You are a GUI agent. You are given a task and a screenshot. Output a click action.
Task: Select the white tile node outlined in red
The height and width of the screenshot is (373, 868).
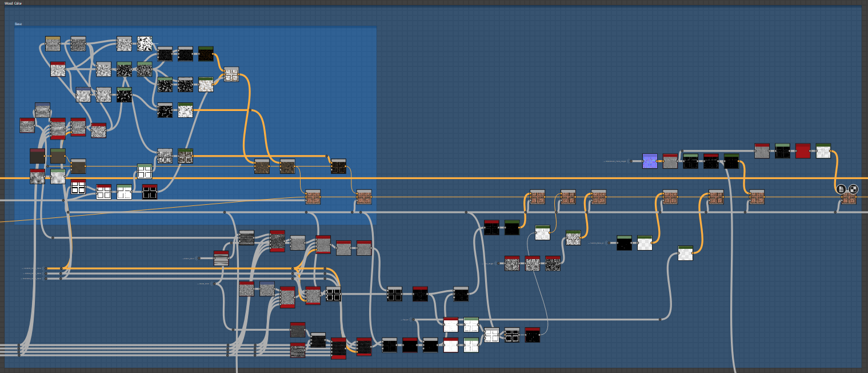coord(78,187)
